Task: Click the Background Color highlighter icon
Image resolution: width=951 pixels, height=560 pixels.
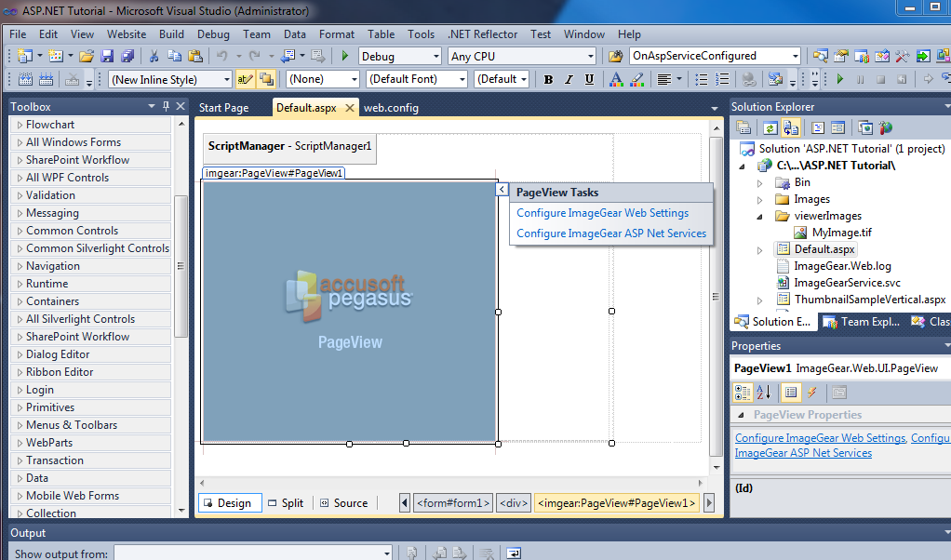Action: (x=636, y=79)
